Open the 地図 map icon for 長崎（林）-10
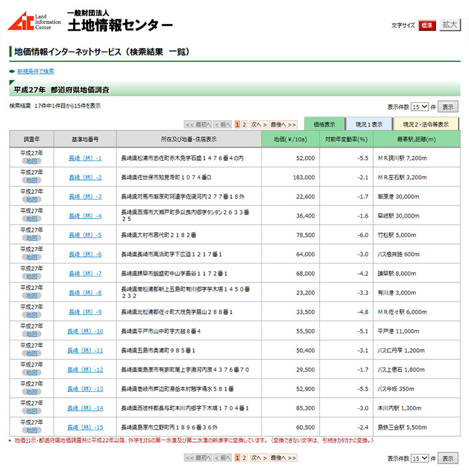 point(31,335)
